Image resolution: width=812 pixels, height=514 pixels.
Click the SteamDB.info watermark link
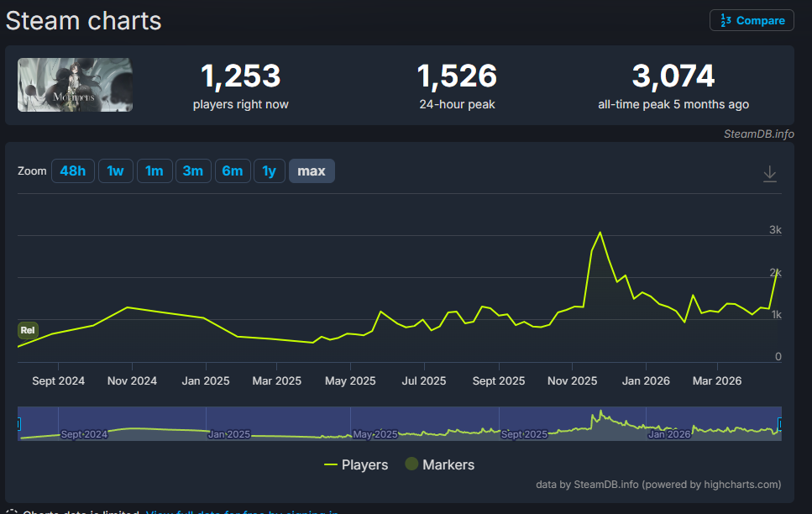click(758, 134)
